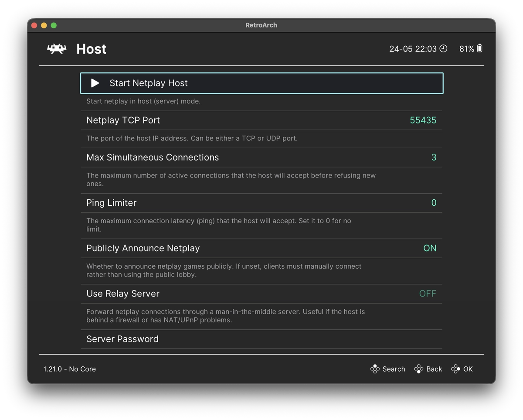Maximize the window with the green button

(54, 25)
